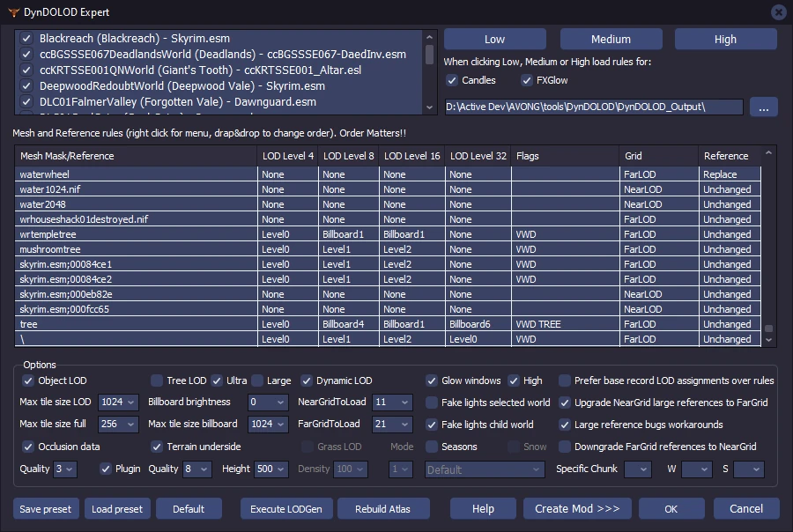Select the wrtempletree rule row
The image size is (793, 532).
[388, 234]
